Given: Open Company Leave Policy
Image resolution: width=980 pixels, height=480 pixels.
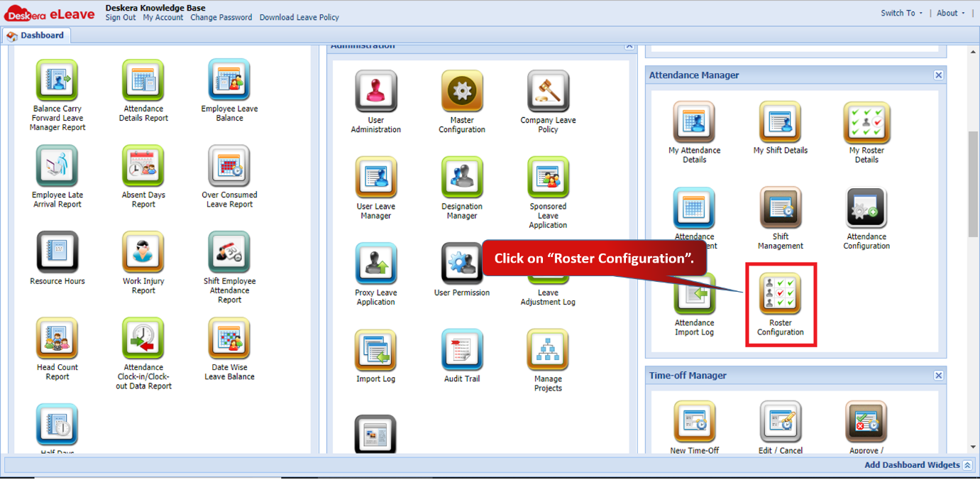Looking at the screenshot, I should pyautogui.click(x=548, y=92).
